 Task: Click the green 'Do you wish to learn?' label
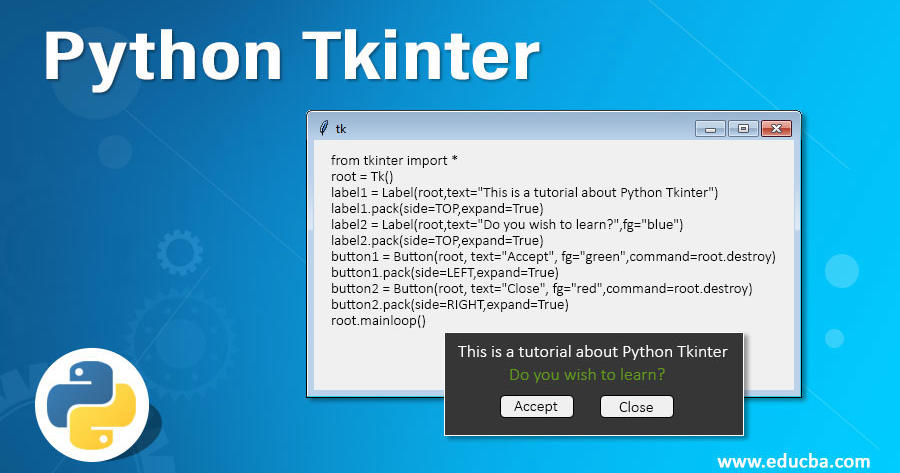click(x=587, y=375)
